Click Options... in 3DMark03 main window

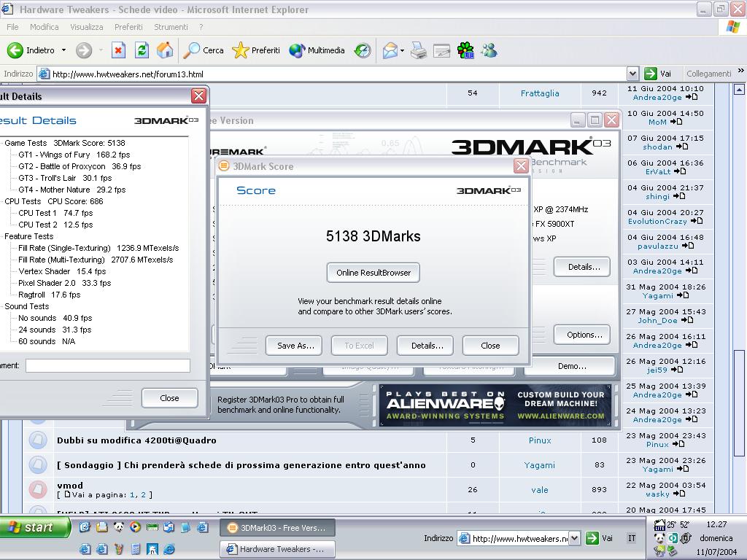582,335
